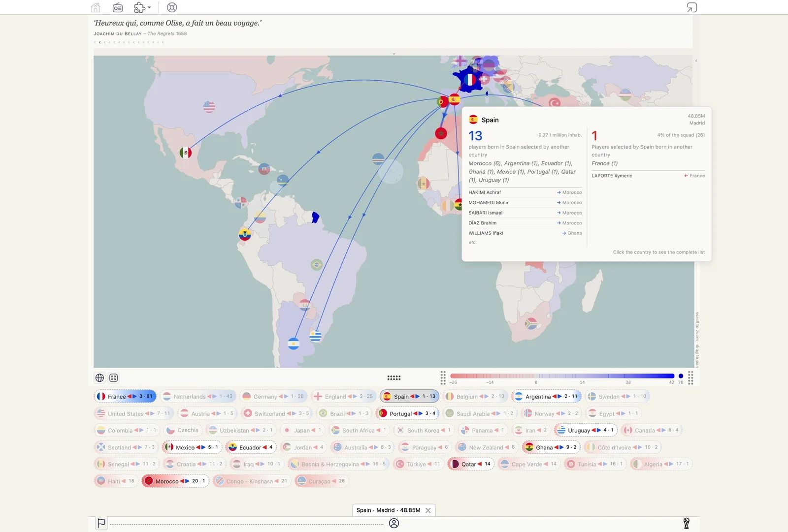Image resolution: width=788 pixels, height=532 pixels.
Task: Click the Spain title in the info popup
Action: pyautogui.click(x=490, y=120)
